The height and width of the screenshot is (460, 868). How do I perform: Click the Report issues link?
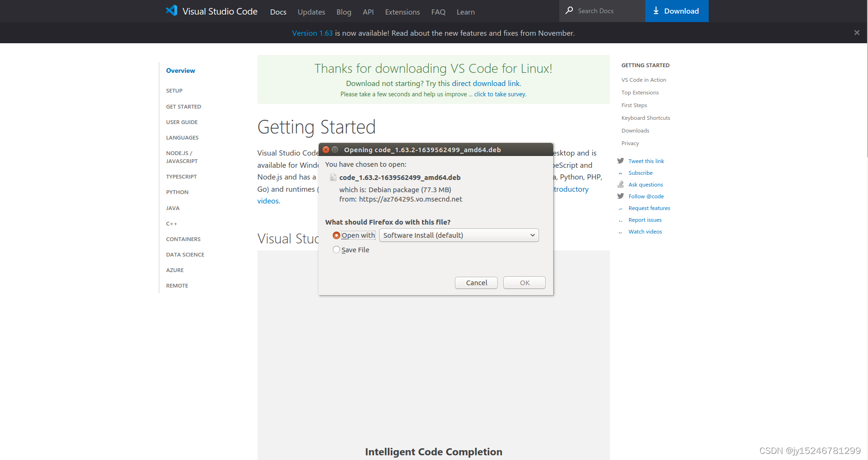645,220
